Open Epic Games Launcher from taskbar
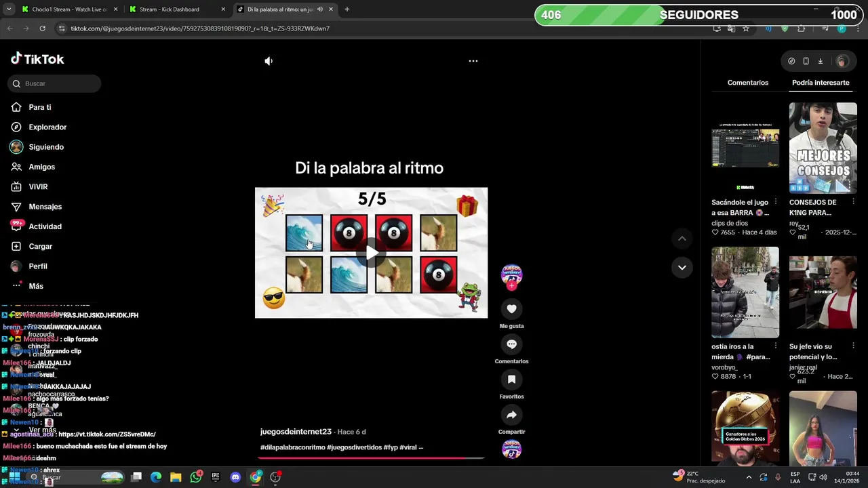868x488 pixels. click(216, 477)
